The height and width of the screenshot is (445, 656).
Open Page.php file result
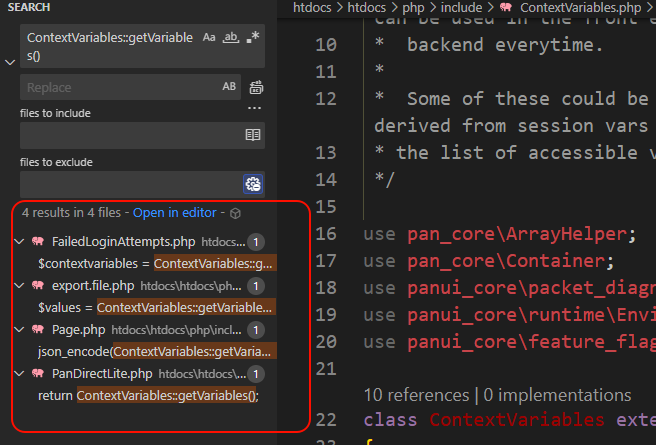[x=78, y=329]
